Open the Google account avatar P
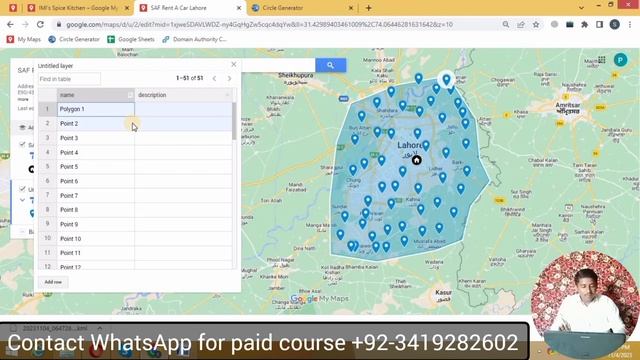This screenshot has width=640, height=360. 620,60
